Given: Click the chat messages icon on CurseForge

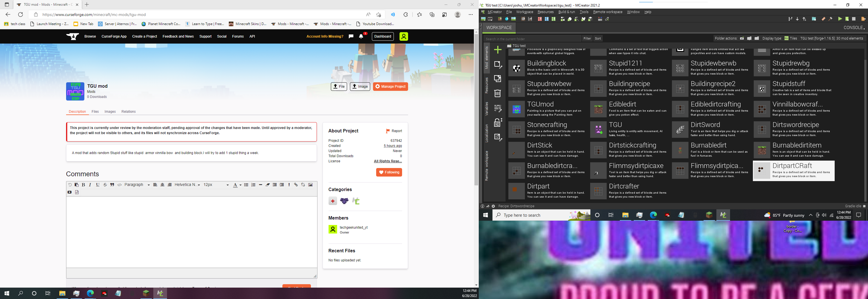Looking at the screenshot, I should click(x=351, y=36).
